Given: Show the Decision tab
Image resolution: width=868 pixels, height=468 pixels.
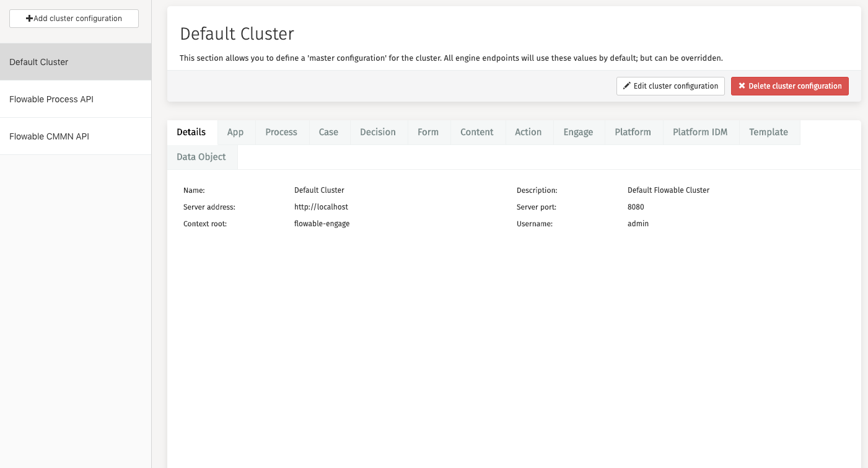Looking at the screenshot, I should pos(378,132).
